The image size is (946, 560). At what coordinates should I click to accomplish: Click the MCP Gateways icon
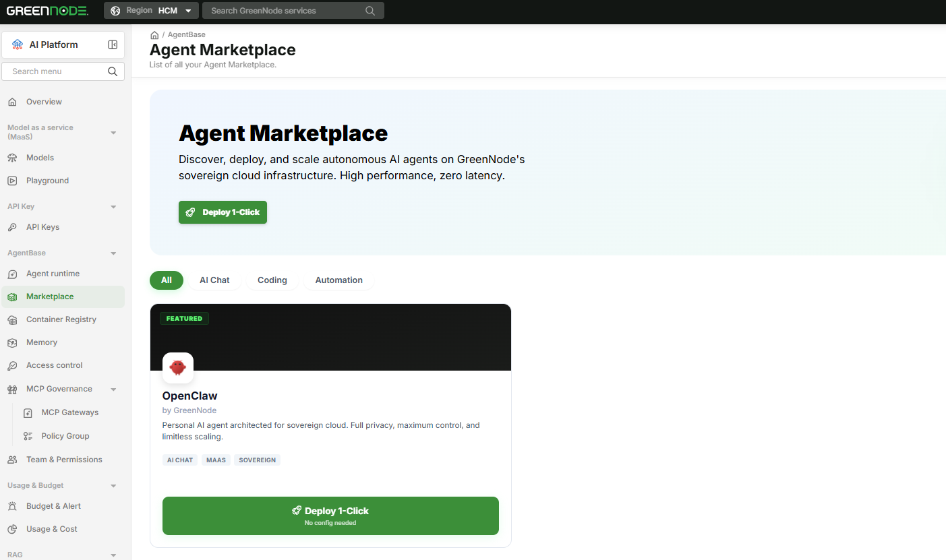28,412
